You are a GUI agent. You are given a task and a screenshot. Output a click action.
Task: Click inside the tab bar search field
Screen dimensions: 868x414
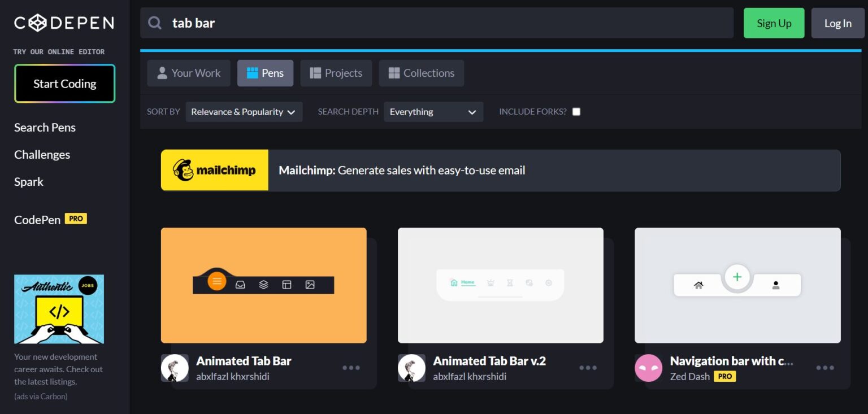pyautogui.click(x=339, y=23)
